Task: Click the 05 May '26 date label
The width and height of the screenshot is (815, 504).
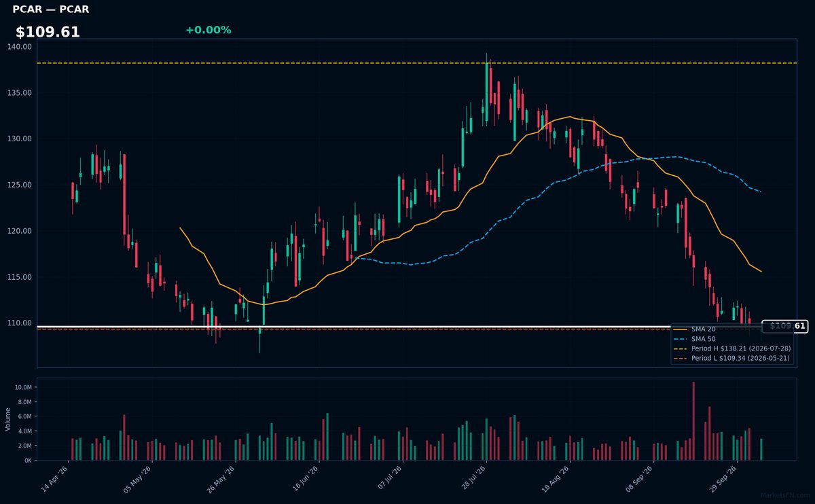Action: pos(138,480)
